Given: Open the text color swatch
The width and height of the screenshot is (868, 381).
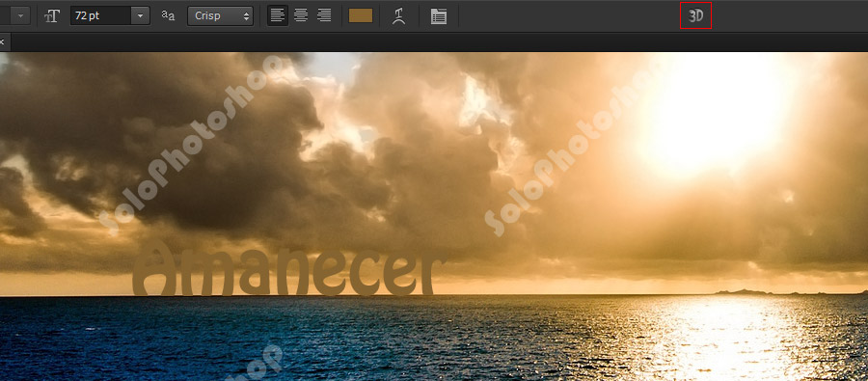Looking at the screenshot, I should (361, 15).
